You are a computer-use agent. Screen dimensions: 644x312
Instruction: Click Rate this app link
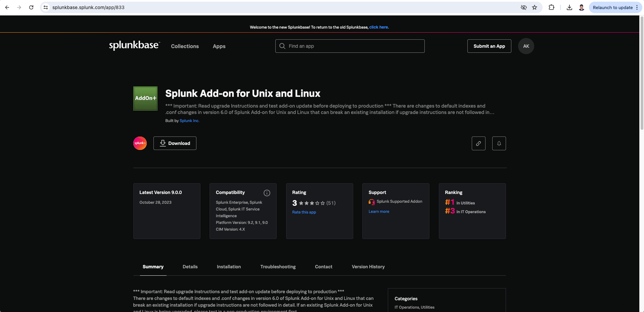pos(304,212)
